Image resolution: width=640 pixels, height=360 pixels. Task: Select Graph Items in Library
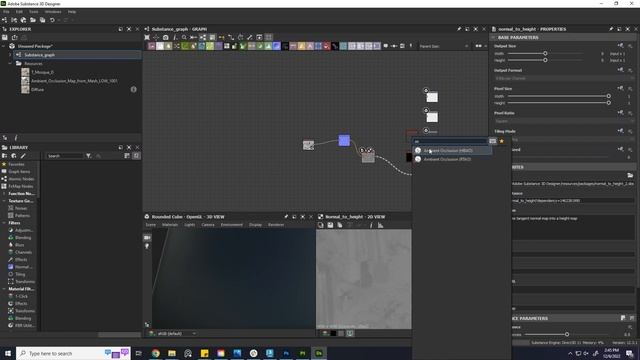(x=19, y=171)
